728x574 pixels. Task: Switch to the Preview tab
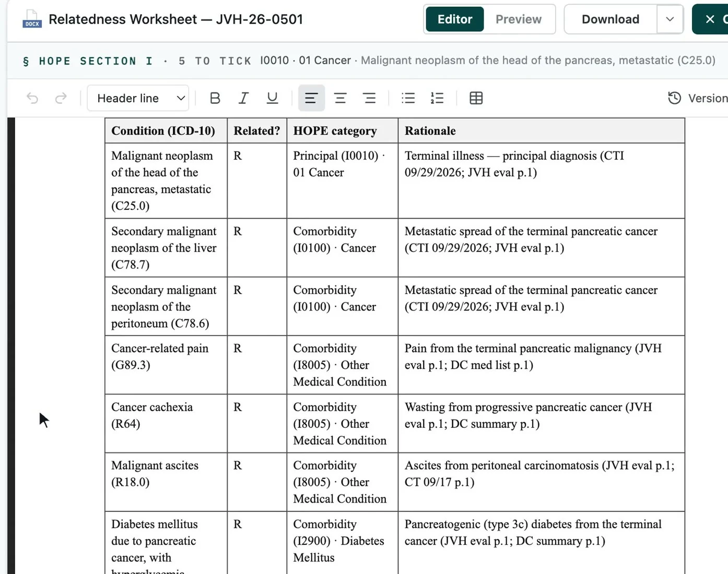coord(519,19)
